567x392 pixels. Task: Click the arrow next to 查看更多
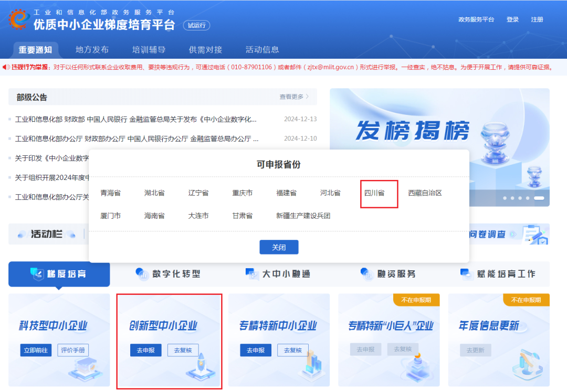tap(307, 97)
